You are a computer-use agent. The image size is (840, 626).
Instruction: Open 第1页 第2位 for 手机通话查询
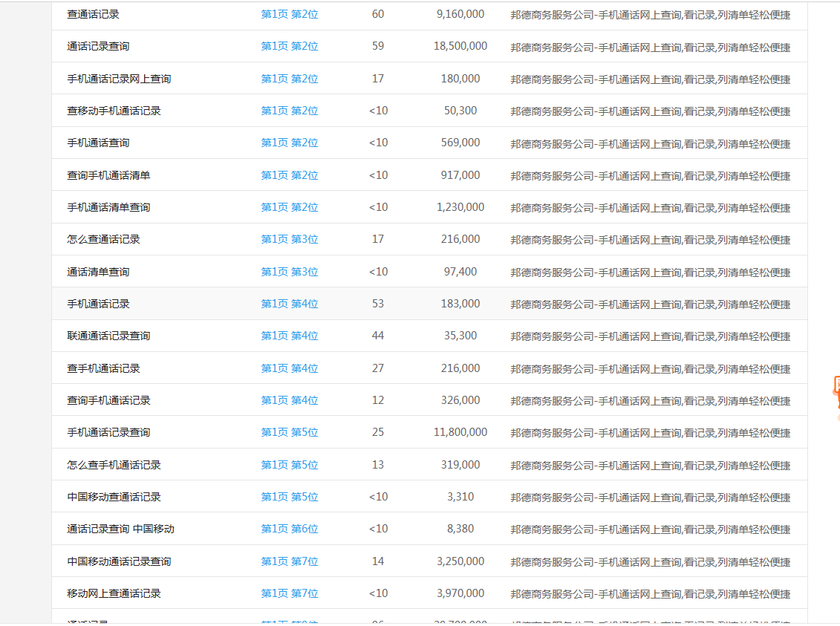[289, 143]
